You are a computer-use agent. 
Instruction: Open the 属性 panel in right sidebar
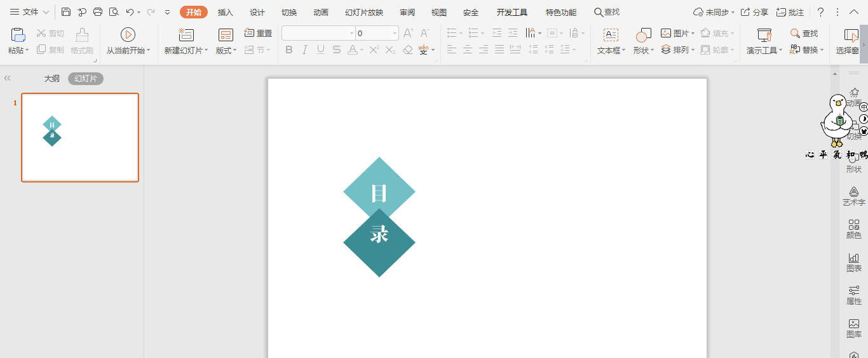point(853,295)
